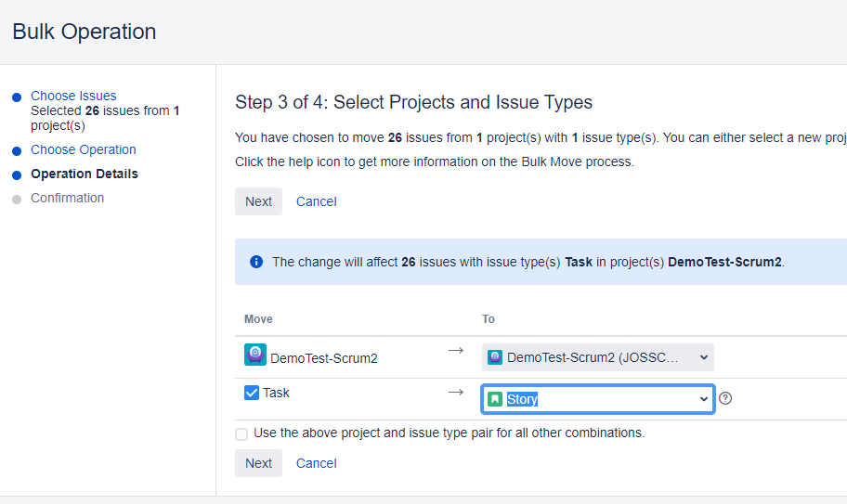
Task: Uncheck the Task checkbox
Action: [252, 393]
